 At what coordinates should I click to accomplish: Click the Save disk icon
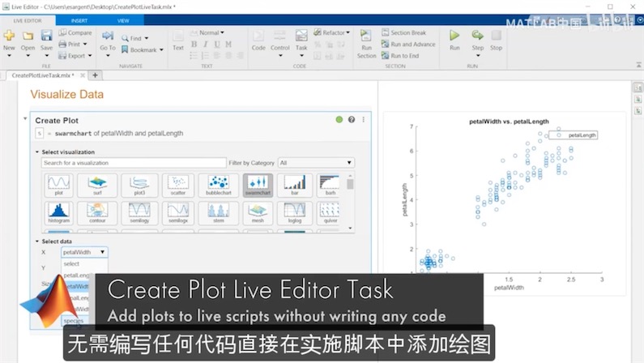[46, 36]
